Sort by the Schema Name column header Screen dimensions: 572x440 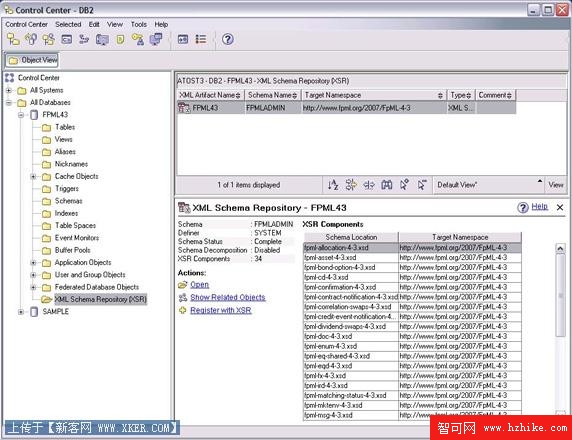[x=272, y=95]
